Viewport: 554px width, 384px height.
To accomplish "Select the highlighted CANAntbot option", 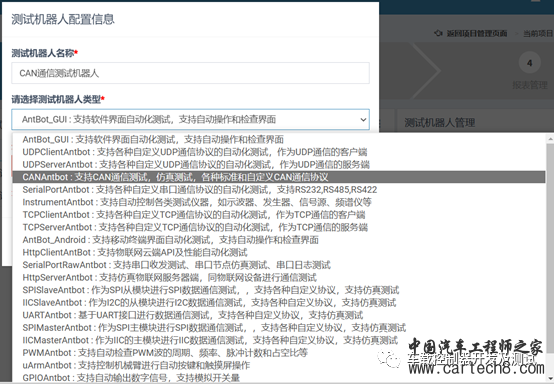I will coord(279,177).
